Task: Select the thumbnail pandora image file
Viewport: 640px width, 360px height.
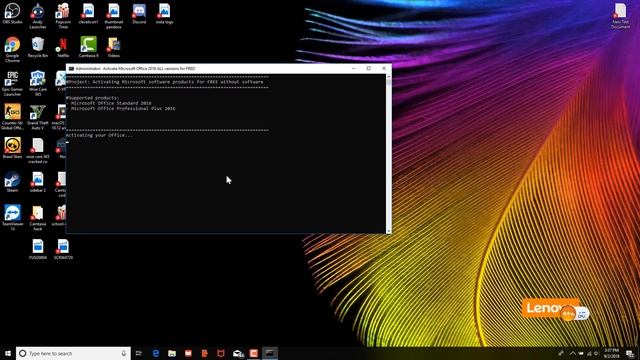Action: click(x=113, y=16)
